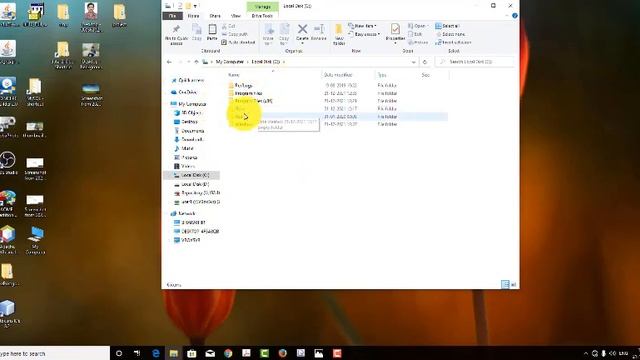This screenshot has width=640, height=360.
Task: Click the Paste icon in the ribbon
Action: click(212, 33)
